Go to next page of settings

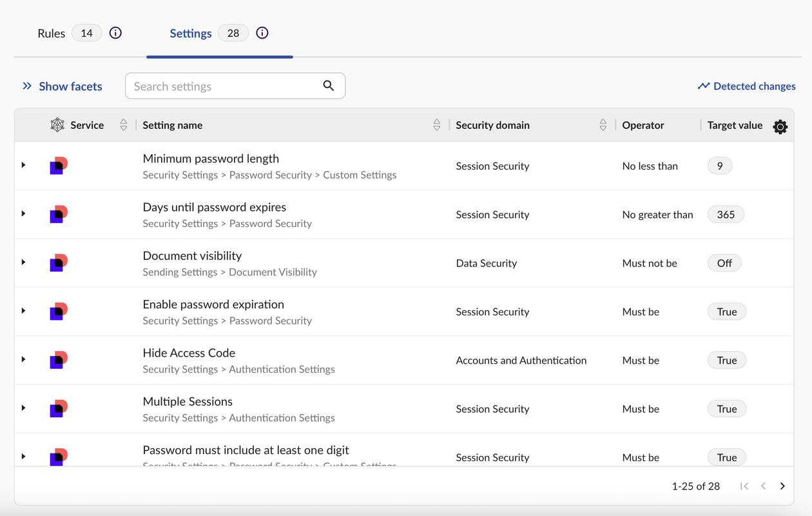click(782, 486)
